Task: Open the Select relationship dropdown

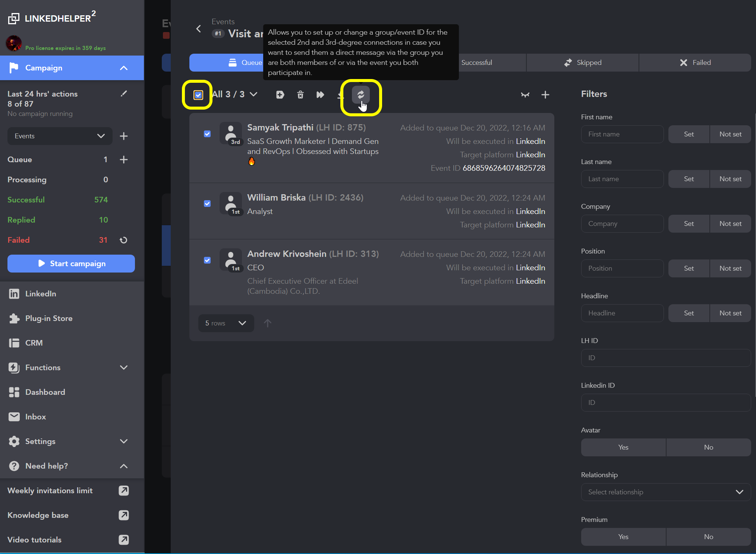Action: (x=666, y=492)
